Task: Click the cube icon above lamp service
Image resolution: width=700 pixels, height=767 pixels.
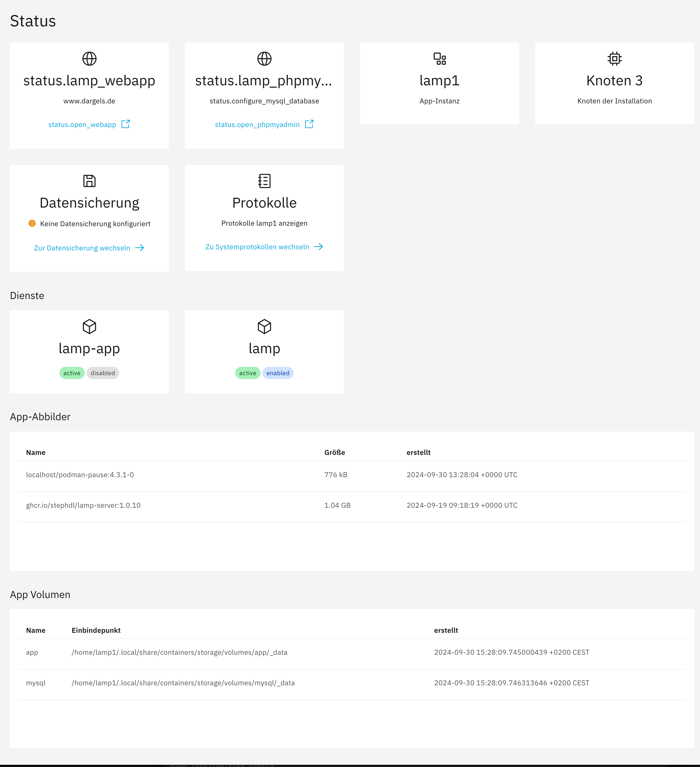Action: click(264, 327)
